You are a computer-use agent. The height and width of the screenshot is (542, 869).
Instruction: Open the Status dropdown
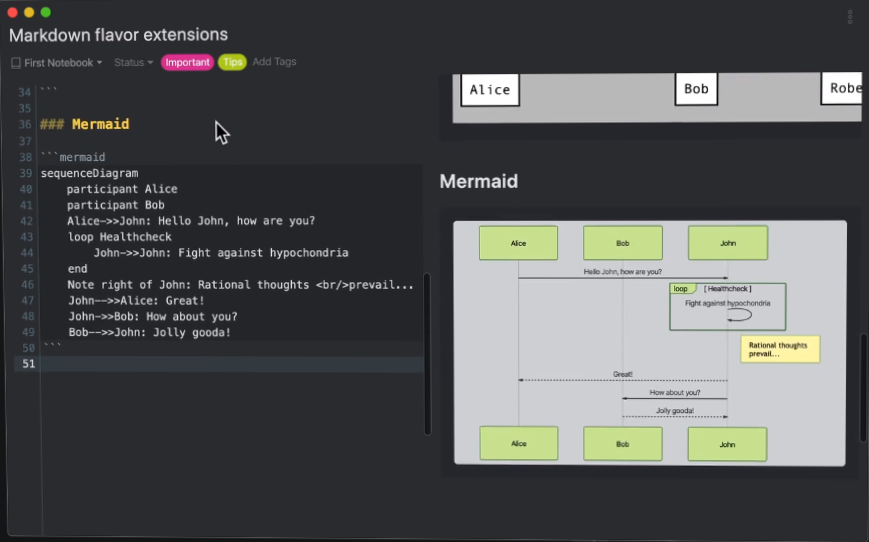click(x=134, y=63)
